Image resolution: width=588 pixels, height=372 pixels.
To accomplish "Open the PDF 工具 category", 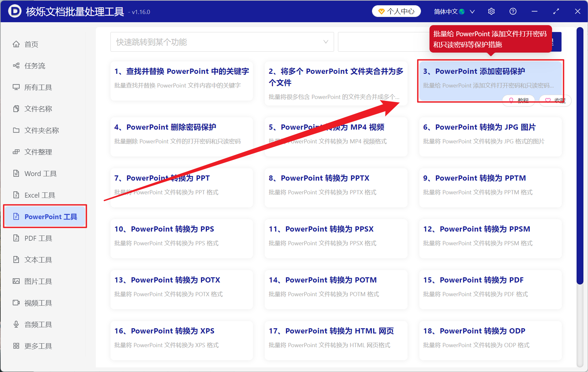I will [38, 238].
